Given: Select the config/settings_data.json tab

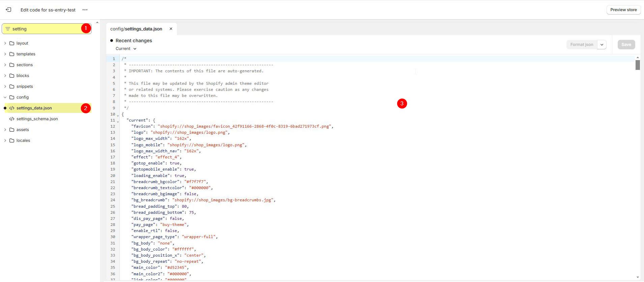Looking at the screenshot, I should click(x=136, y=29).
